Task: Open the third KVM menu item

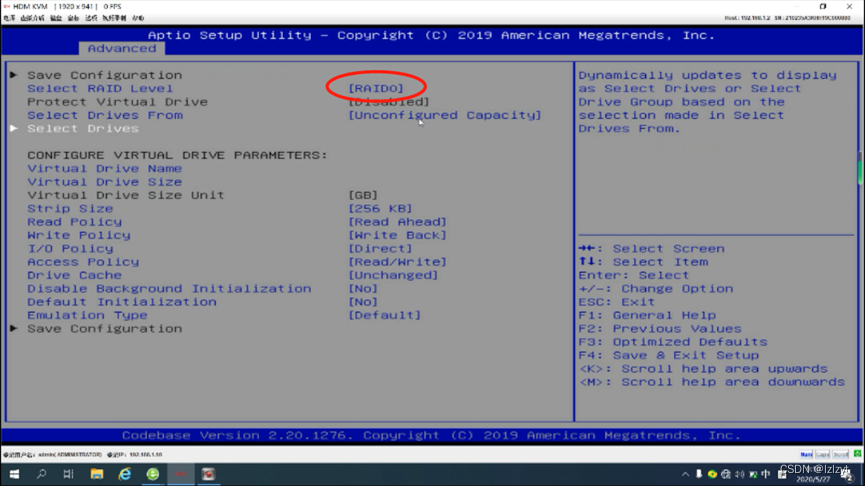Action: [56, 18]
